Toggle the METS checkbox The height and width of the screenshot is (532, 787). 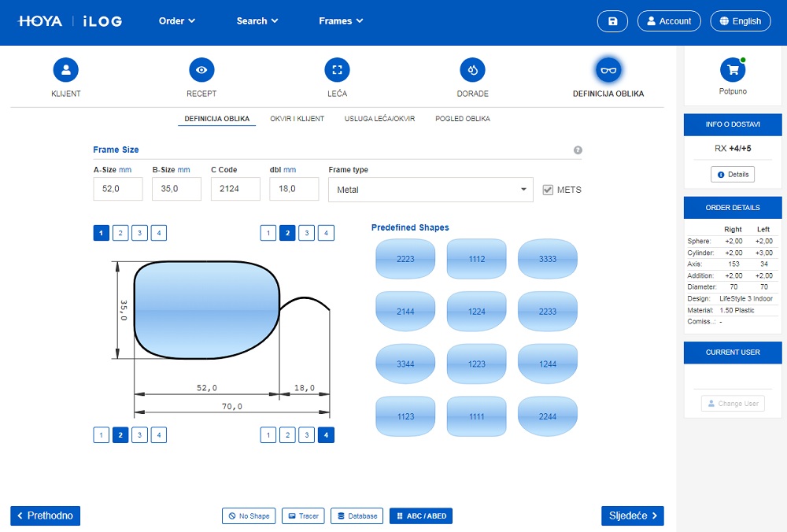(549, 190)
